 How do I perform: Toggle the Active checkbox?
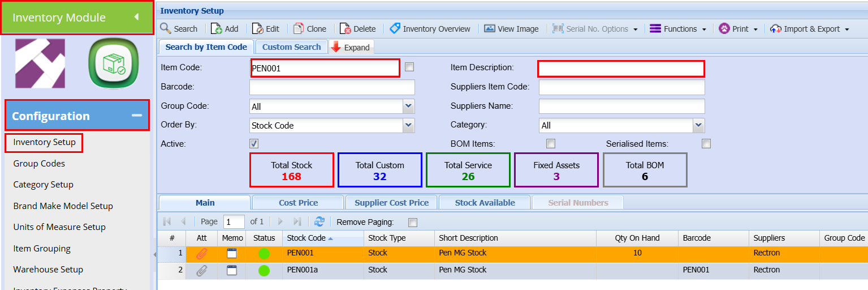254,143
